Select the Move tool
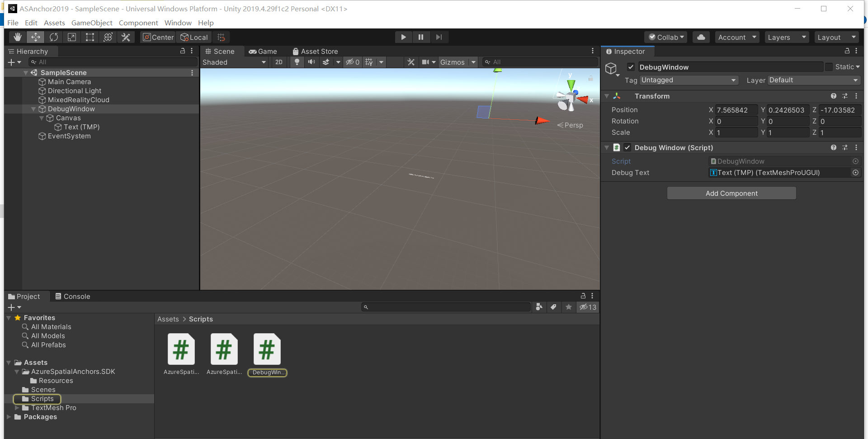Viewport: 868px width, 439px height. pyautogui.click(x=35, y=37)
